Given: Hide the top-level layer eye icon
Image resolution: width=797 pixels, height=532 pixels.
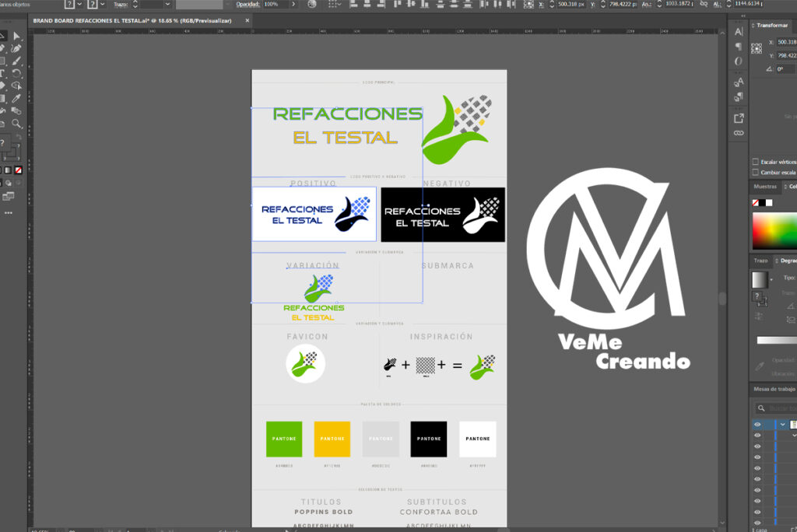Looking at the screenshot, I should point(757,425).
